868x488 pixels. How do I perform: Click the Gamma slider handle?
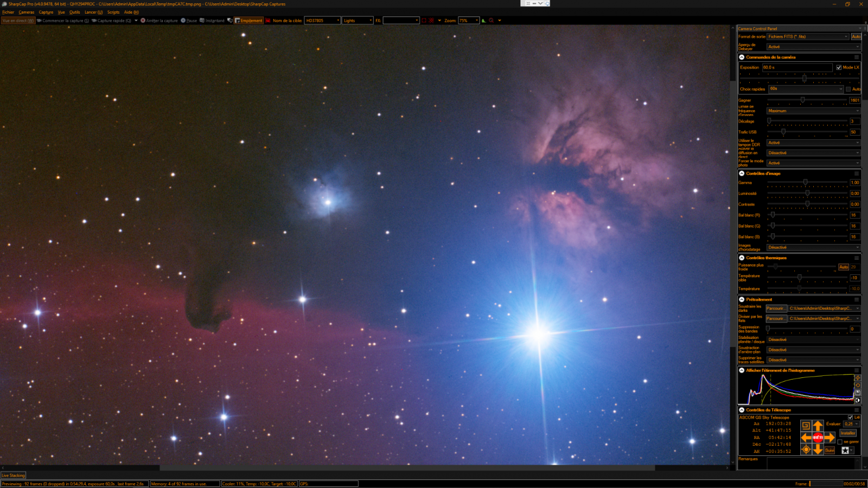click(806, 182)
